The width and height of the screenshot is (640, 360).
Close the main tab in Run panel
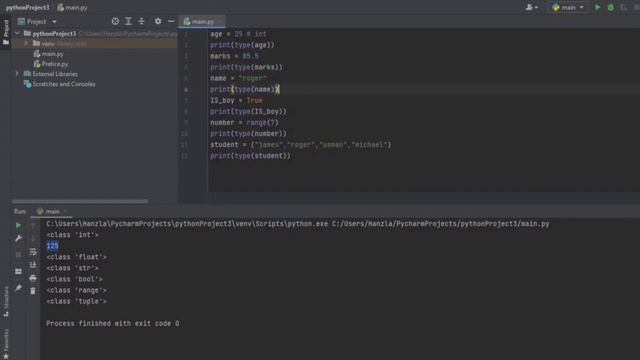[x=65, y=211]
